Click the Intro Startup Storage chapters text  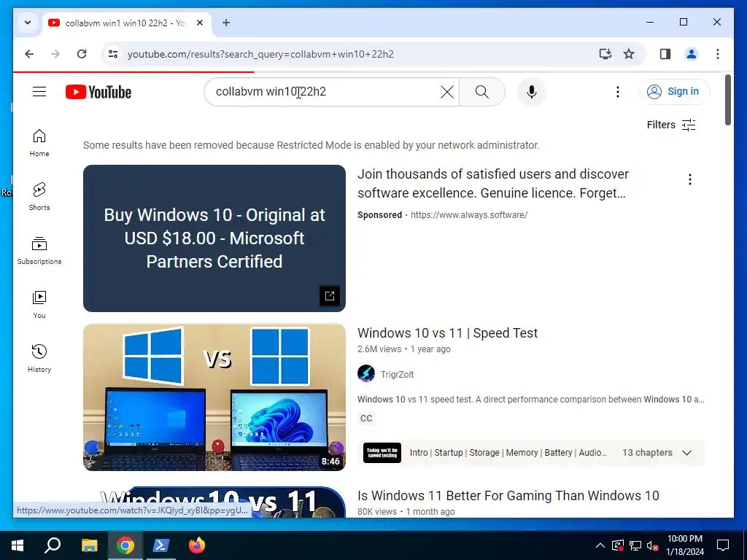point(508,452)
